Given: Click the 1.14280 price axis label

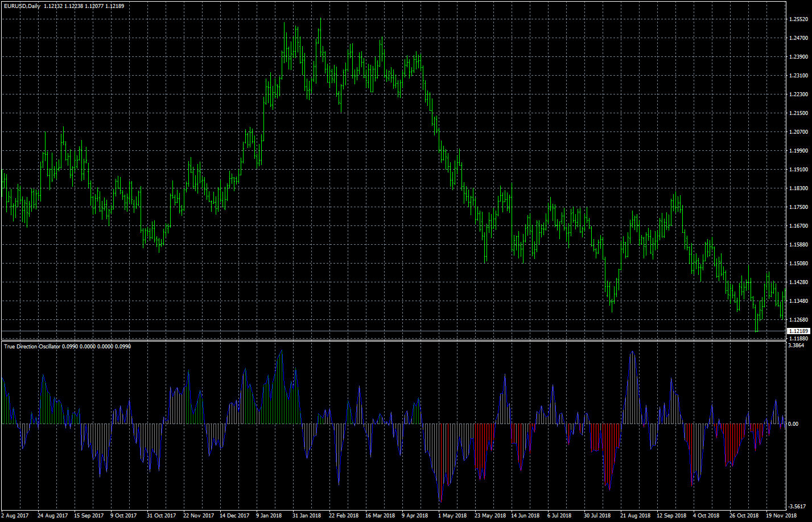Looking at the screenshot, I should tap(799, 282).
